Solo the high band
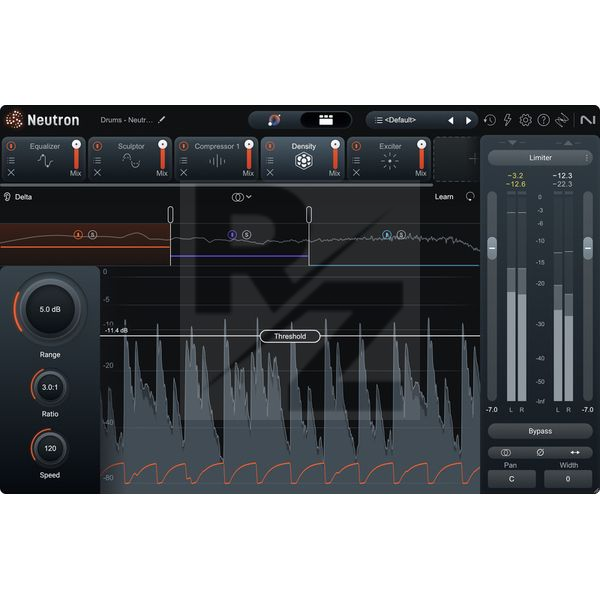 [401, 235]
